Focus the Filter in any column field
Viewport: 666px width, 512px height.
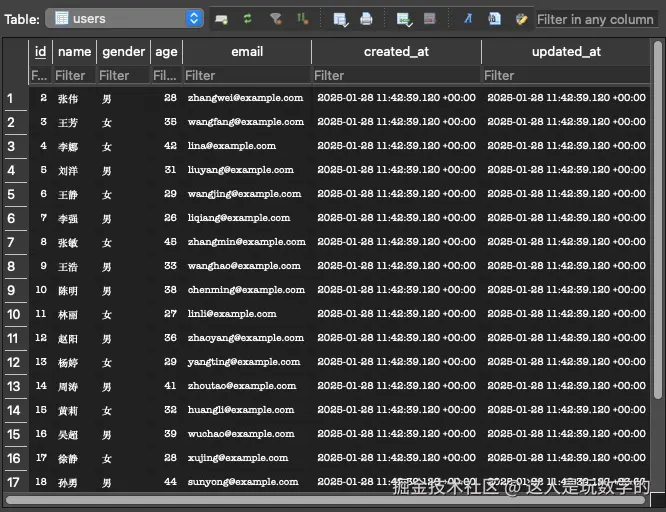(596, 20)
